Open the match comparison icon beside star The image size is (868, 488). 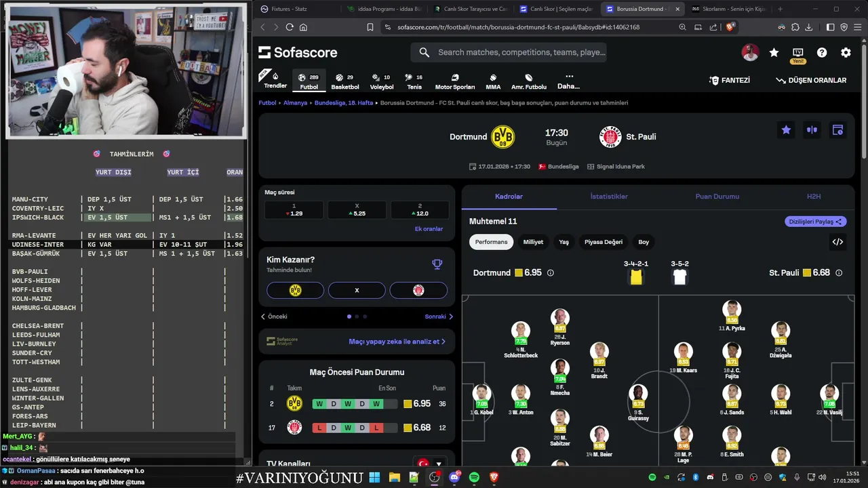[812, 130]
